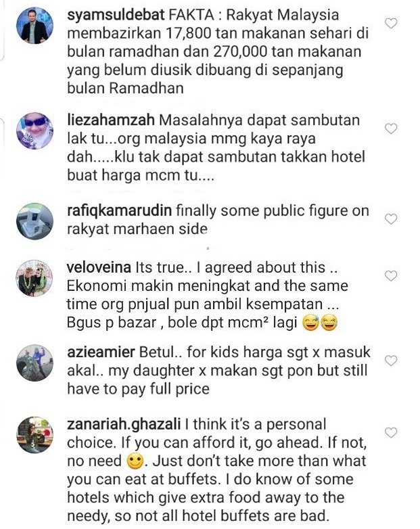The image size is (420, 529).
Task: Like rafiqkamarudin's comment
Action: [391, 219]
